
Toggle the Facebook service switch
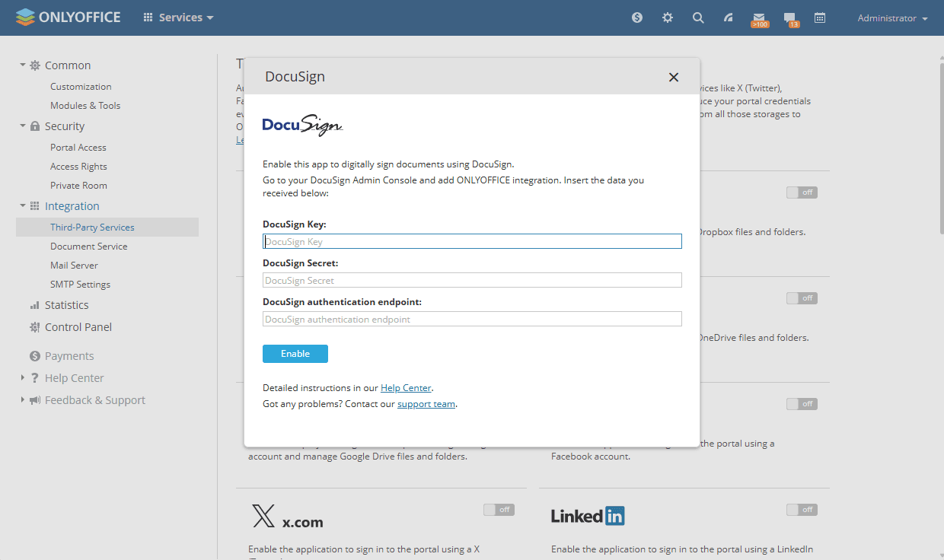(x=802, y=404)
